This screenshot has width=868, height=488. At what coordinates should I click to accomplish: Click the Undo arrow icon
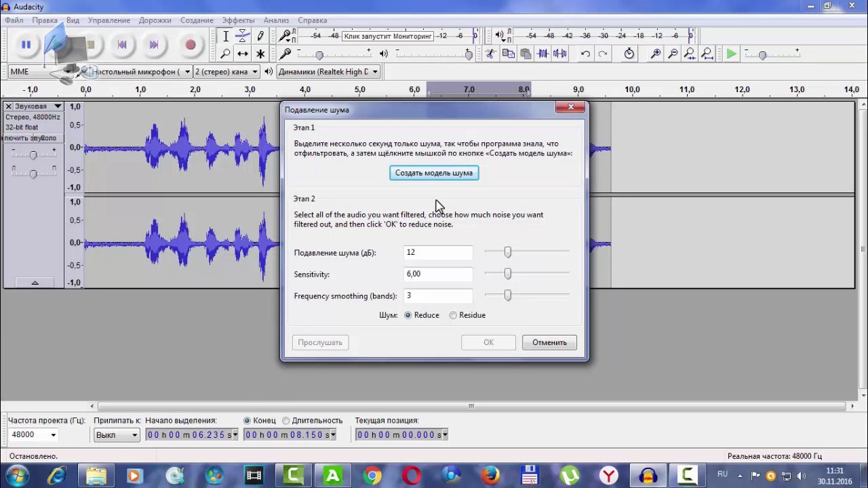pyautogui.click(x=585, y=54)
